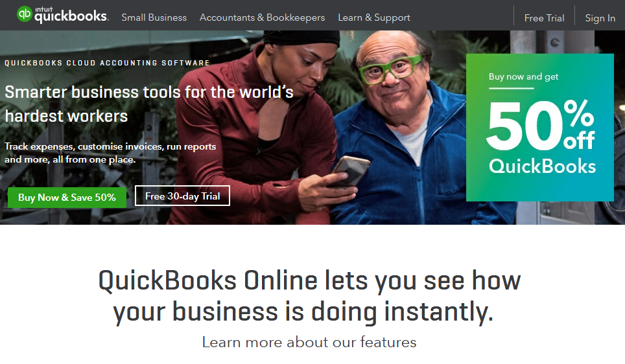625x364 pixels.
Task: Click the large 50% text in banner
Action: tap(540, 126)
